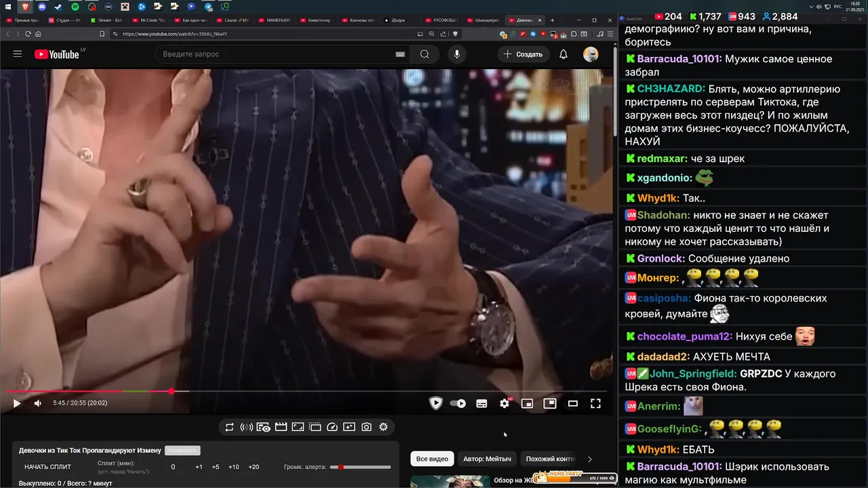The image size is (868, 488).
Task: Select the Все видео chip
Action: tap(432, 459)
